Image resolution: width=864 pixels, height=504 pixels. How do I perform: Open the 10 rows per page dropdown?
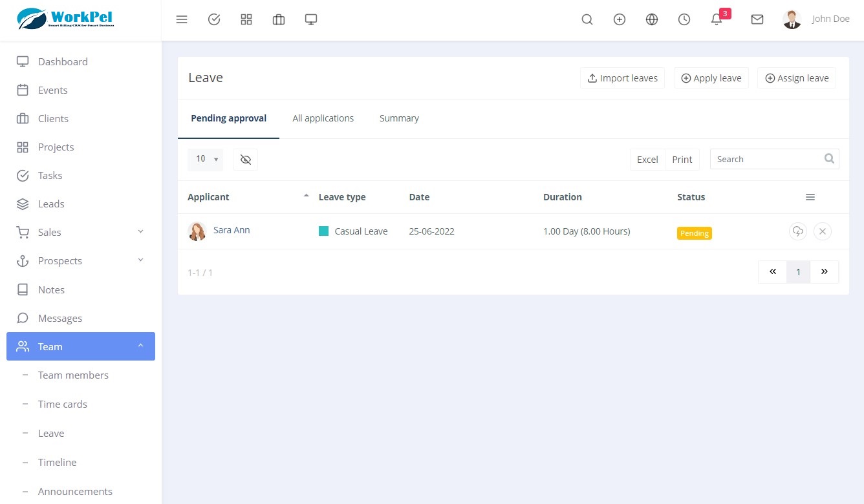point(205,159)
